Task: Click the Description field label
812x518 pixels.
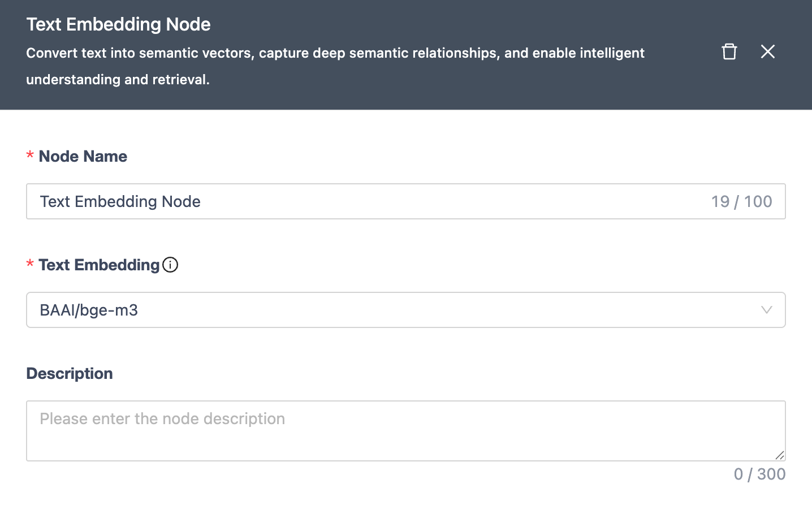Action: point(70,373)
